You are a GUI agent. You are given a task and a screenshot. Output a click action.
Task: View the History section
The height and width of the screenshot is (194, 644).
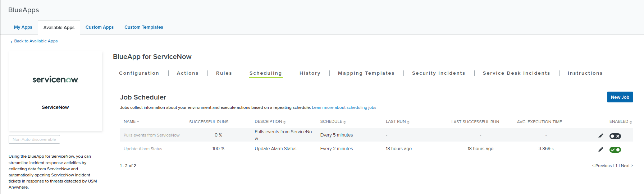[x=310, y=73]
